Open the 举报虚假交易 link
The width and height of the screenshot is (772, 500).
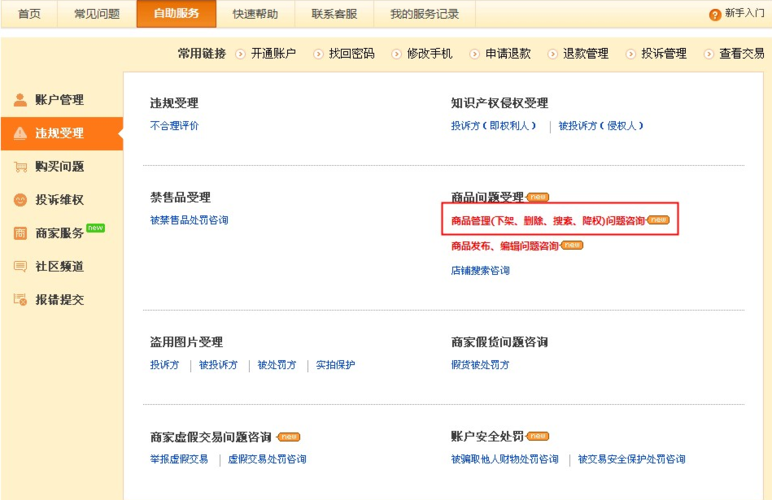pyautogui.click(x=179, y=460)
